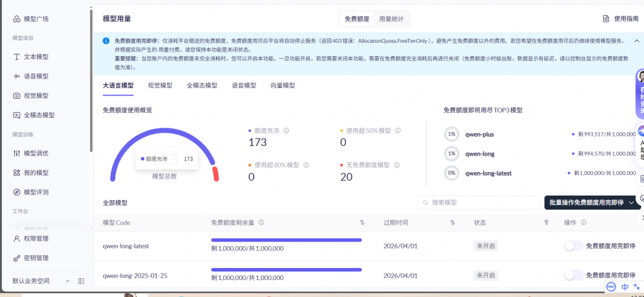Click 剩993,517/共1,000,000 for qwen-plus
Viewport: 644px width, 297px height.
click(607, 134)
